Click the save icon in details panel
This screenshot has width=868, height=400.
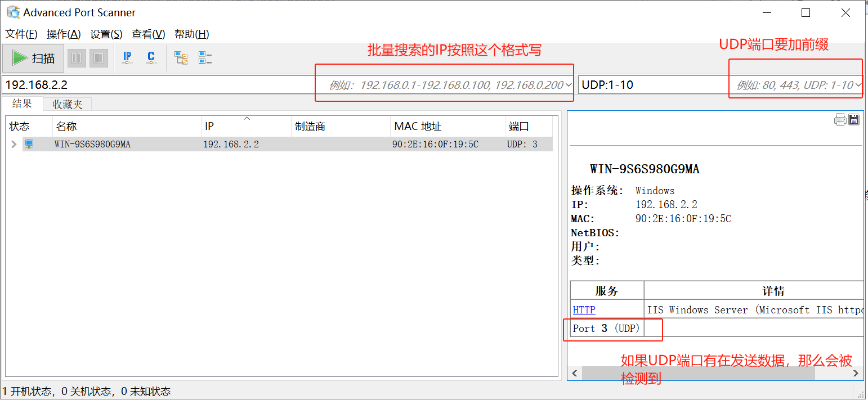(x=853, y=119)
